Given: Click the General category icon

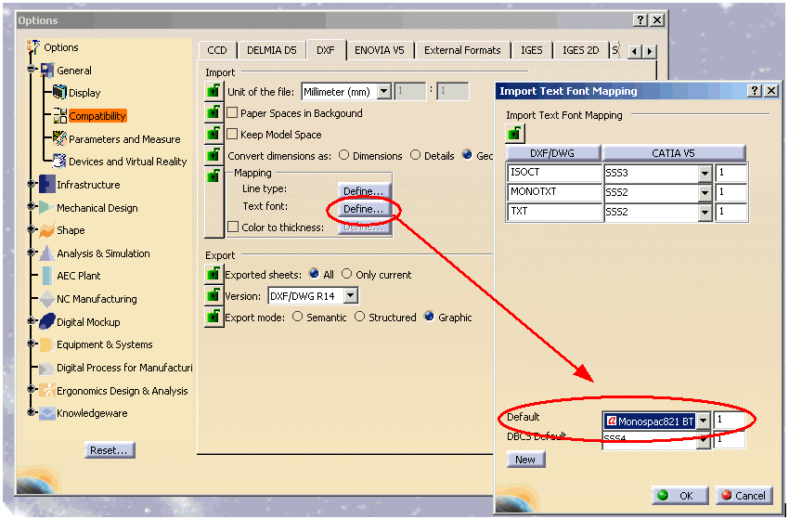Looking at the screenshot, I should [47, 70].
